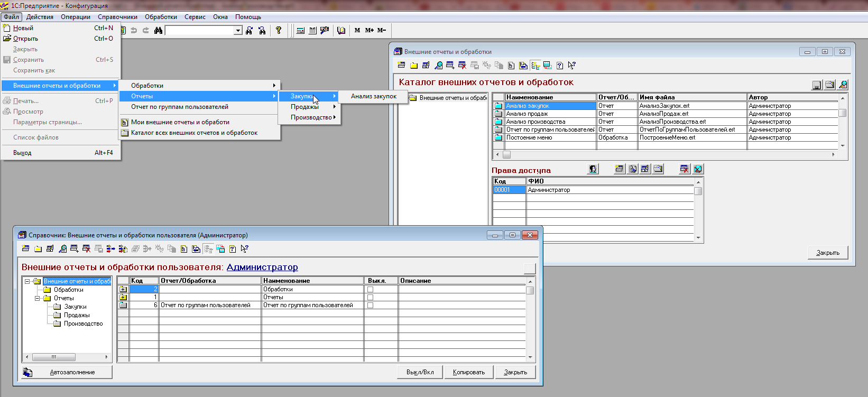Viewport: 868px width, 397px height.
Task: Click delete-mark icon in Справочник toolbar
Action: coord(86,248)
